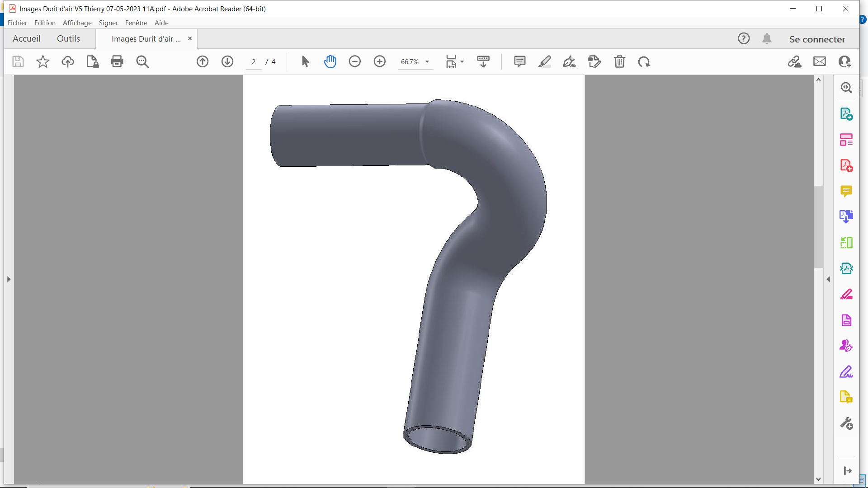
Task: Switch to the Outils tab
Action: [68, 39]
